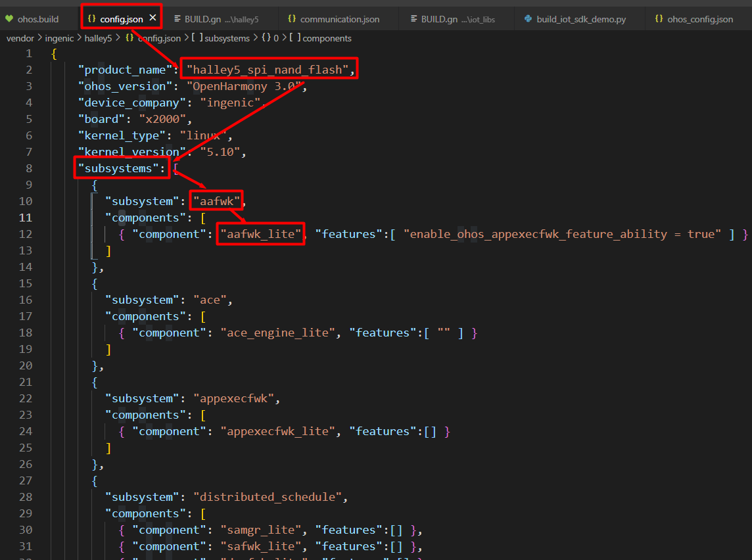Open build_iot_sdk_demo.py tab
Screen dimensions: 752x560
tap(580, 19)
